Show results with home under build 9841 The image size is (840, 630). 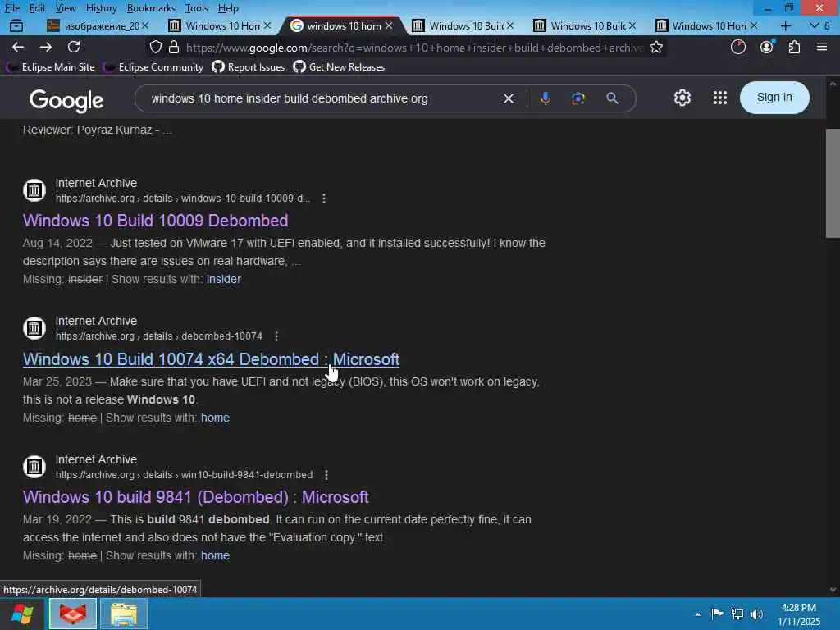tap(216, 555)
